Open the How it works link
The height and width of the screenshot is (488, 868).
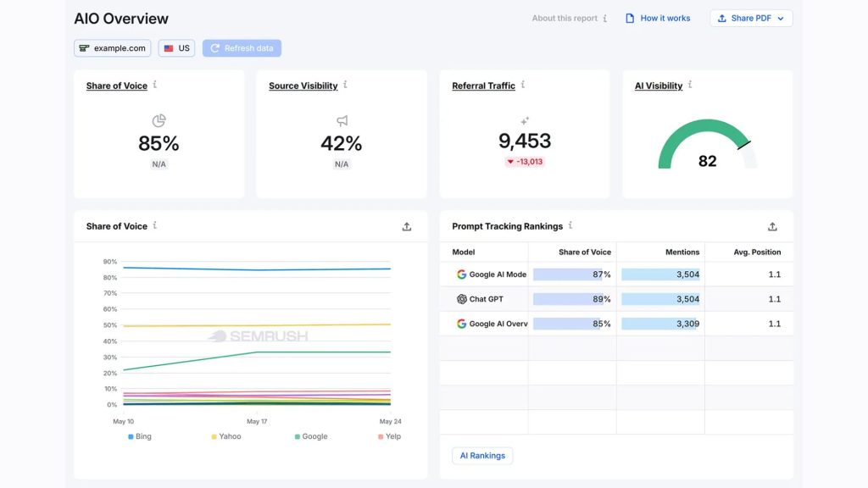pos(665,19)
